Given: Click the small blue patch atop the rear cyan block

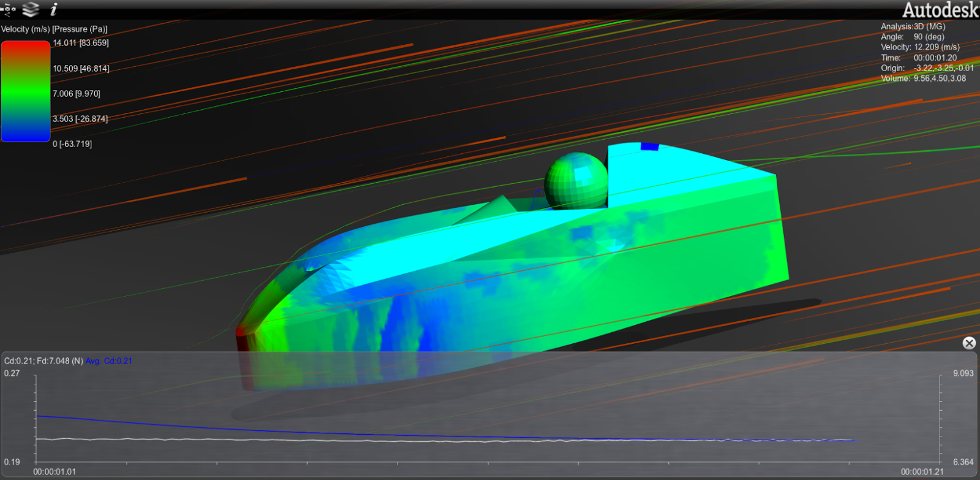Looking at the screenshot, I should click(x=650, y=146).
